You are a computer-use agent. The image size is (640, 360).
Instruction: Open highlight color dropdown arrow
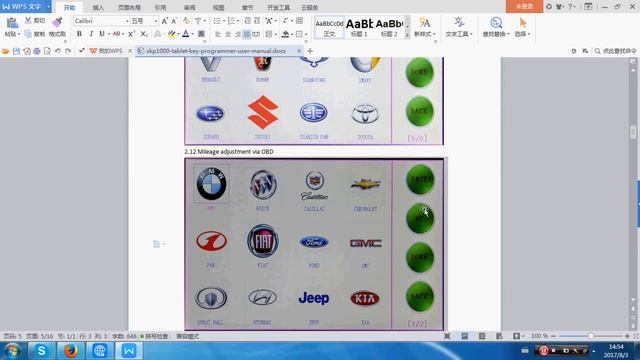tap(178, 34)
